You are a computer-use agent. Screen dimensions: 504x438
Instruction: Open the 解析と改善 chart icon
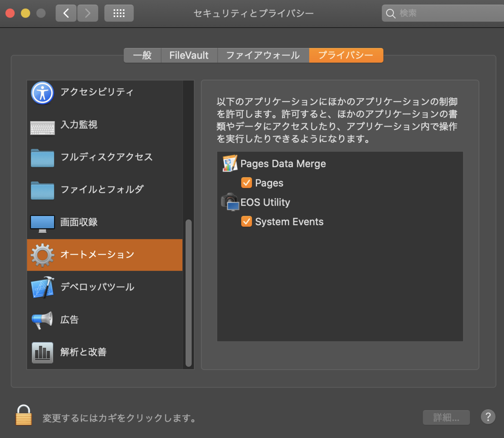point(42,352)
